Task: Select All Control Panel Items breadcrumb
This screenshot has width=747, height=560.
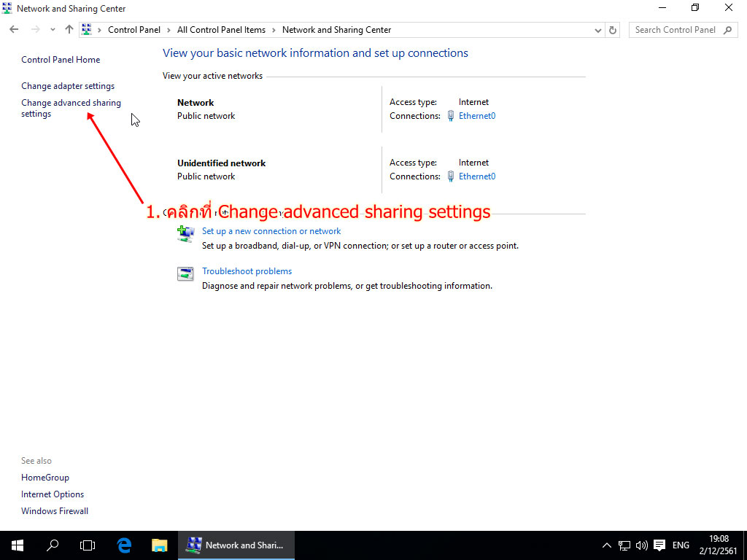Action: (x=221, y=30)
